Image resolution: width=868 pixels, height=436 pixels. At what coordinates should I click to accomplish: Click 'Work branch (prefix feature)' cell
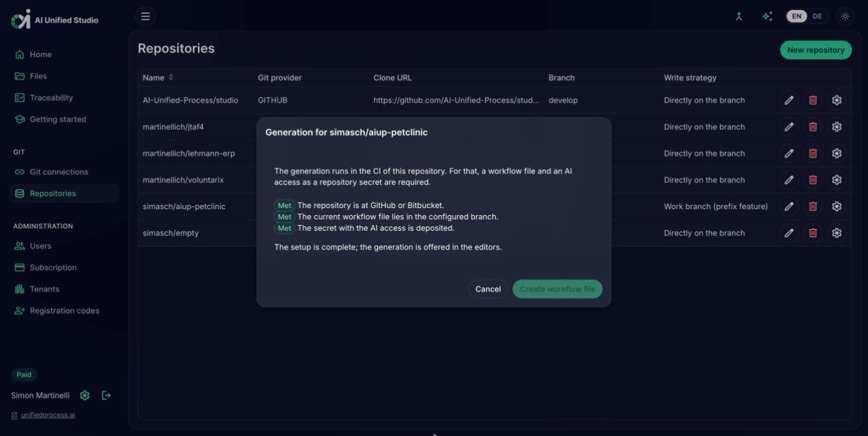[x=716, y=206]
